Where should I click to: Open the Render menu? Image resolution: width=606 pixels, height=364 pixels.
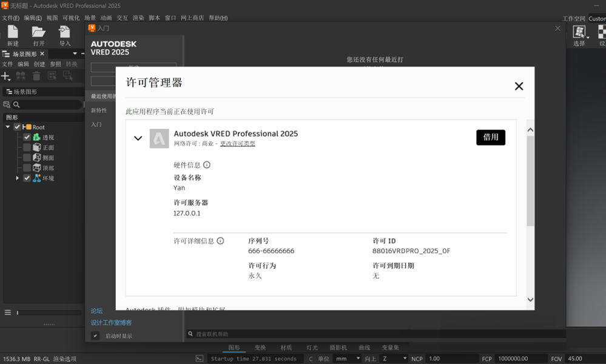[138, 18]
